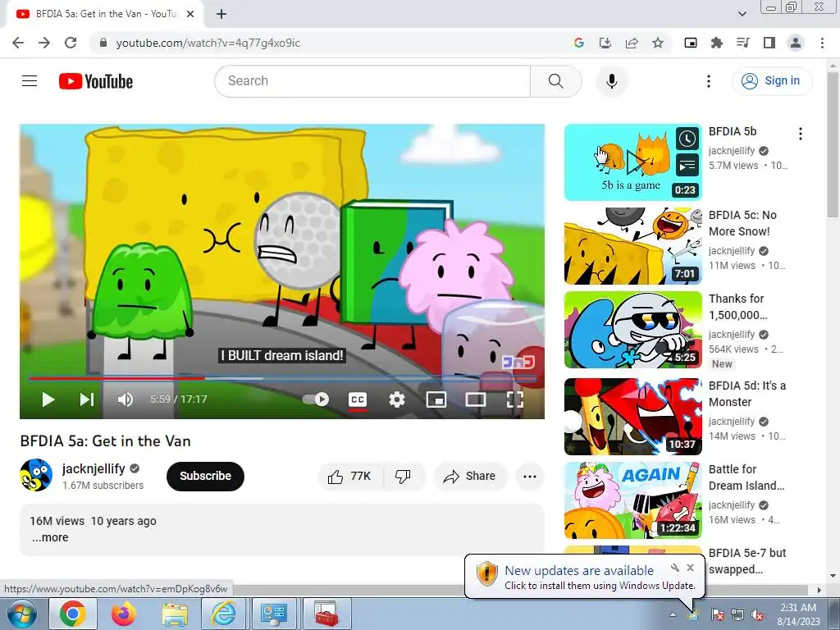Toggle the autoplay switch
The width and height of the screenshot is (840, 630).
point(316,399)
